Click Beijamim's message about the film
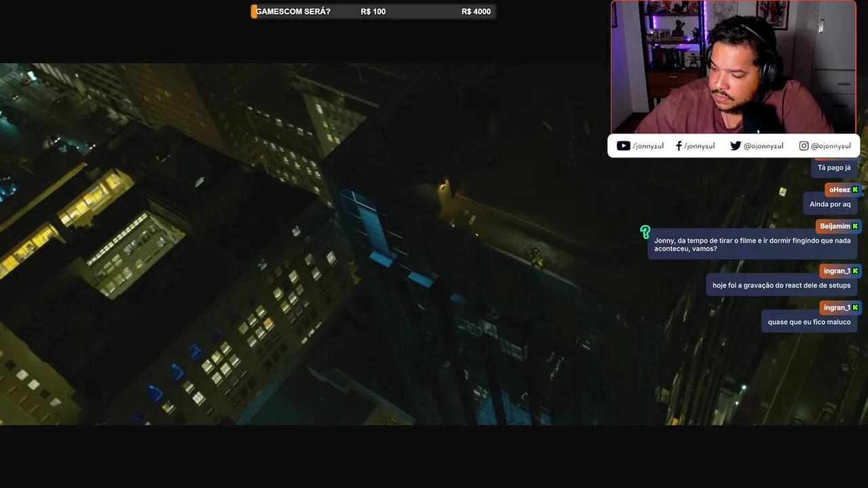This screenshot has height=488, width=868. (753, 245)
